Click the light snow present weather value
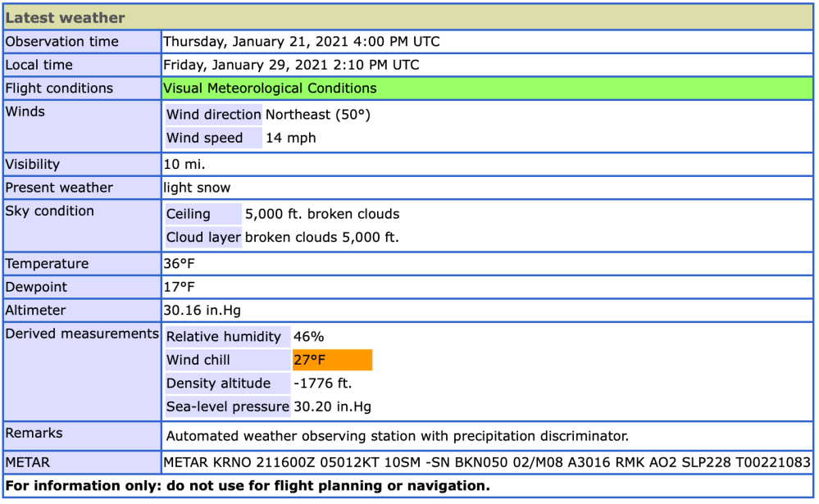The height and width of the screenshot is (504, 819). click(197, 188)
